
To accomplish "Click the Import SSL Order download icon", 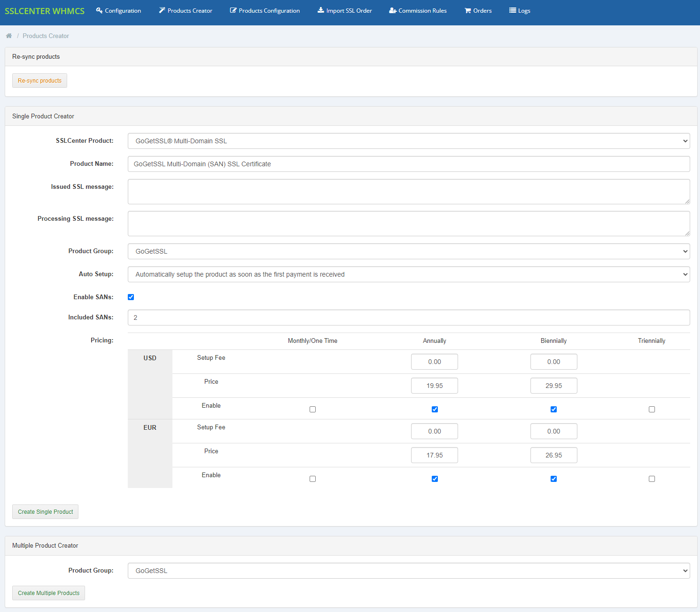I will (321, 10).
